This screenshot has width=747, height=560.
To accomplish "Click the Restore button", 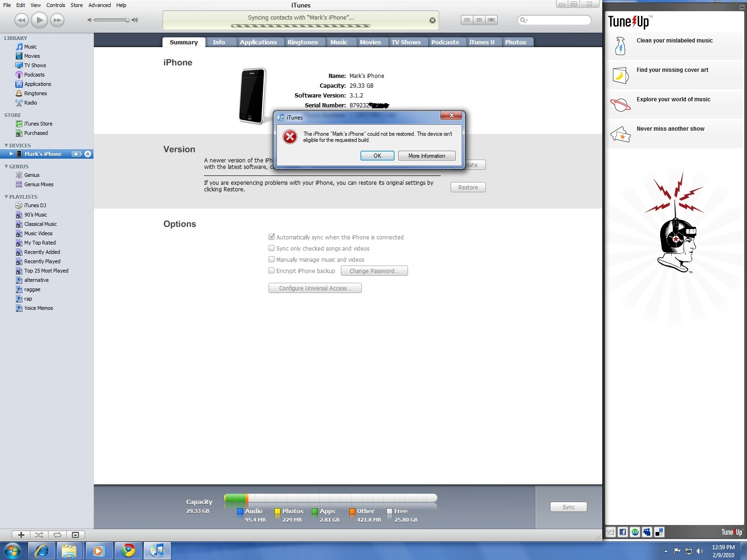I will [468, 187].
